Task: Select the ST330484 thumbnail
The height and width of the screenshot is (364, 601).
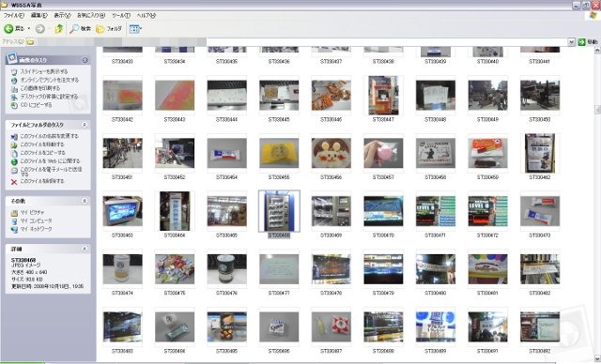Action: pyautogui.click(x=175, y=326)
